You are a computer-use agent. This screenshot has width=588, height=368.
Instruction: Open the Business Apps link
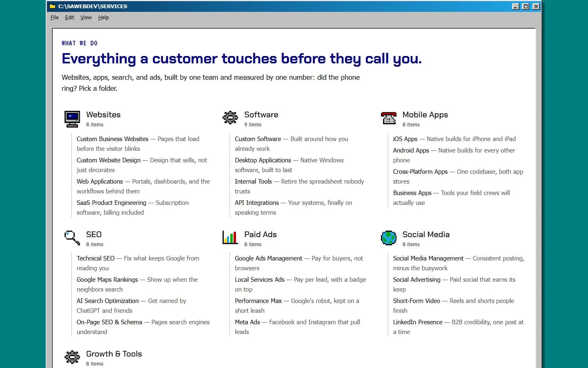point(412,193)
